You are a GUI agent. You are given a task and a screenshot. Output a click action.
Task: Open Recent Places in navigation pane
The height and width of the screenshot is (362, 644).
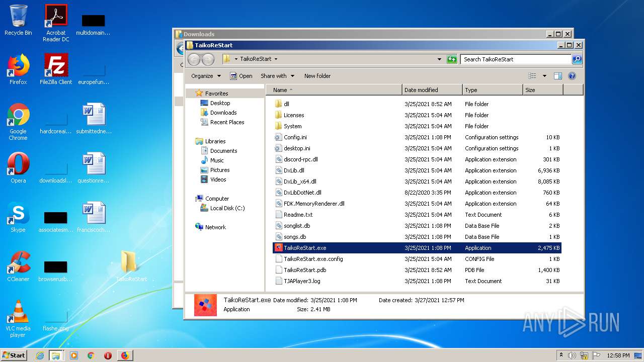click(227, 122)
